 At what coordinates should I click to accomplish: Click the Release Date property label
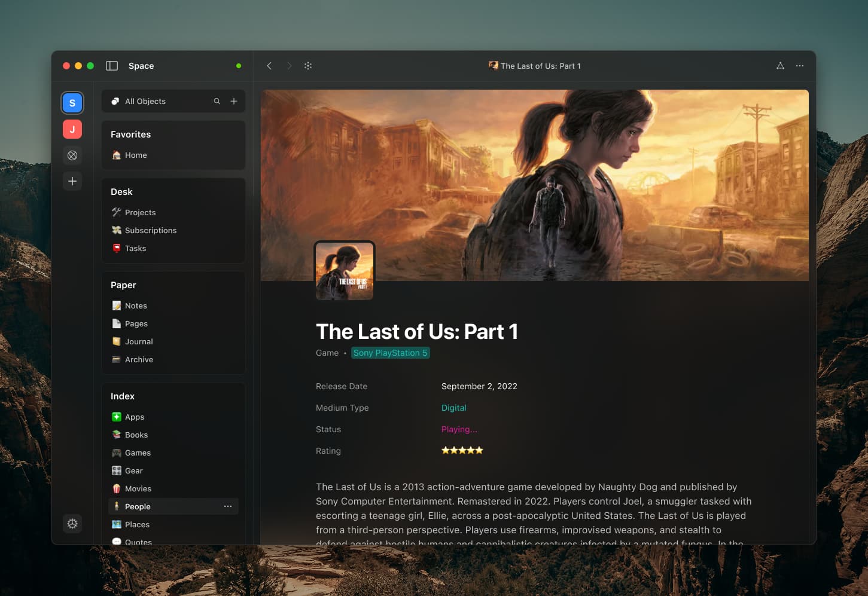(x=342, y=386)
